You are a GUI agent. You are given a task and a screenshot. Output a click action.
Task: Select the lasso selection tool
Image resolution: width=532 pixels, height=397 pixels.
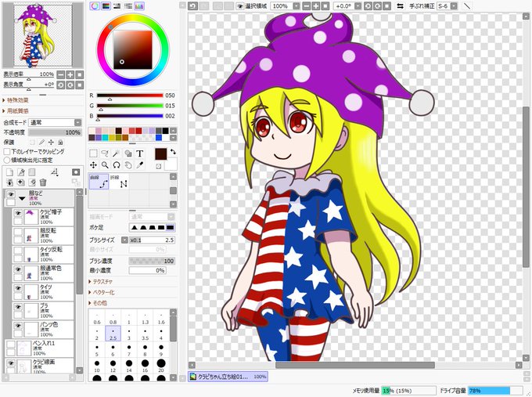(x=105, y=153)
